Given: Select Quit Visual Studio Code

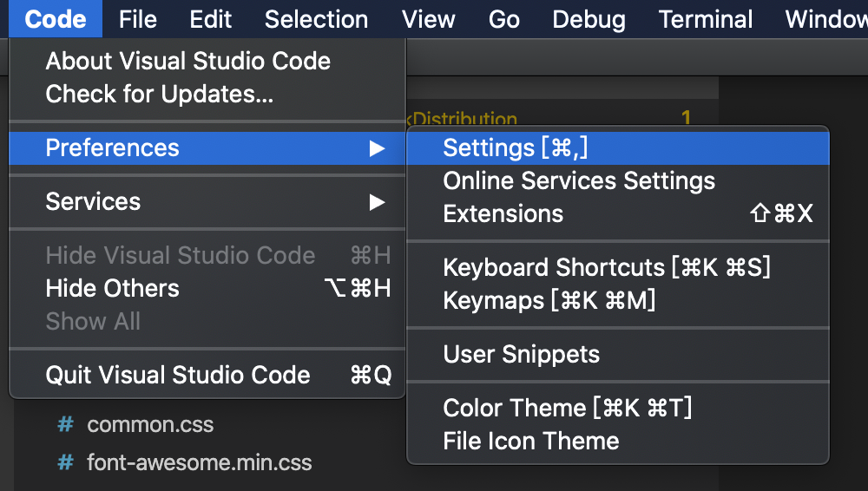Looking at the screenshot, I should [x=207, y=375].
